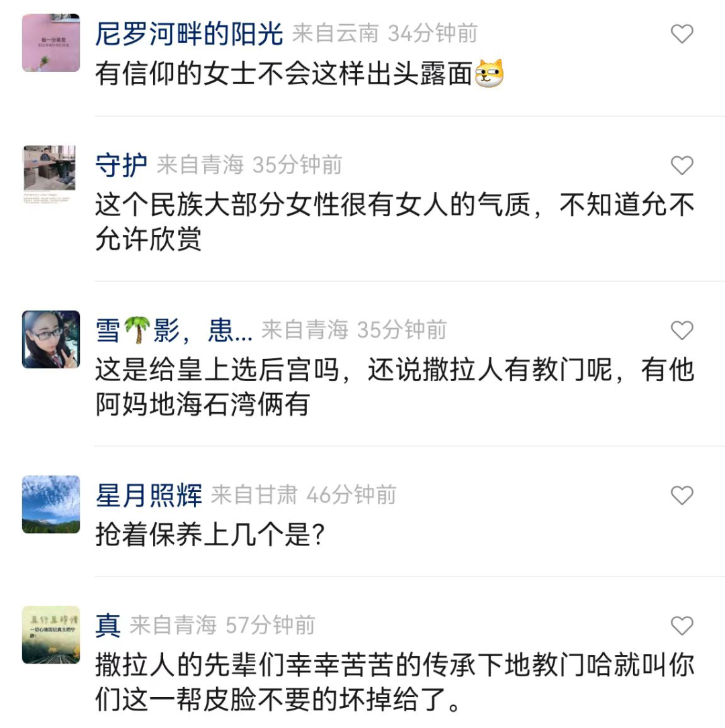Tap the avatar of user 真
The image size is (725, 728).
point(51,635)
